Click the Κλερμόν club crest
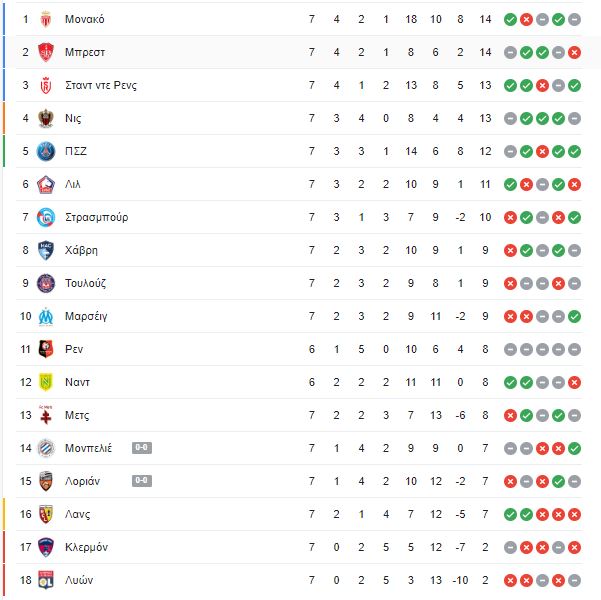This screenshot has width=601, height=600. pos(46,547)
